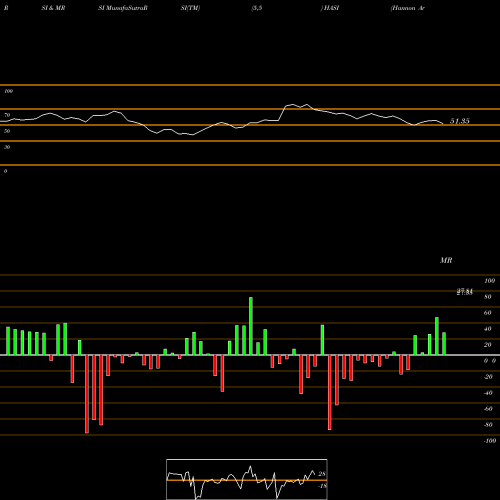Select the 'SI(TM)' header label
This screenshot has width=500, height=500.
coord(190,8)
